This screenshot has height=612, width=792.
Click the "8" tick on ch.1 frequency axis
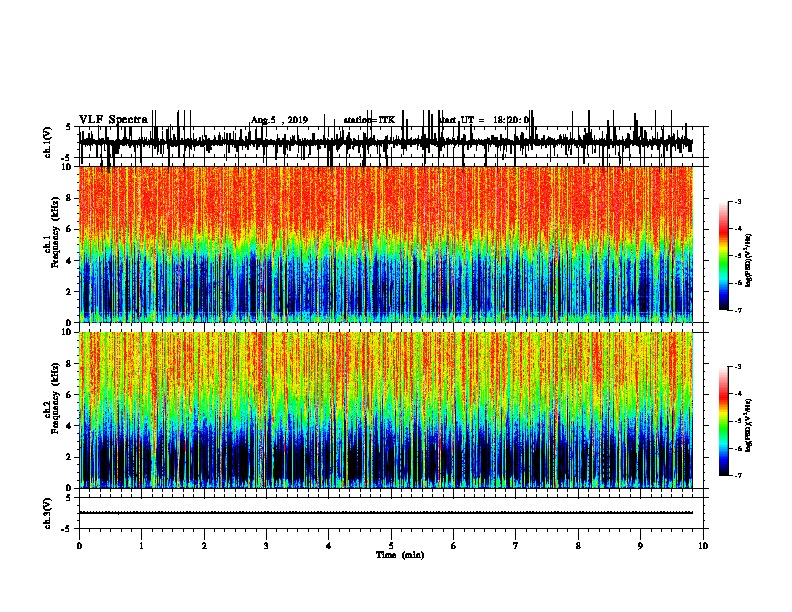point(70,198)
